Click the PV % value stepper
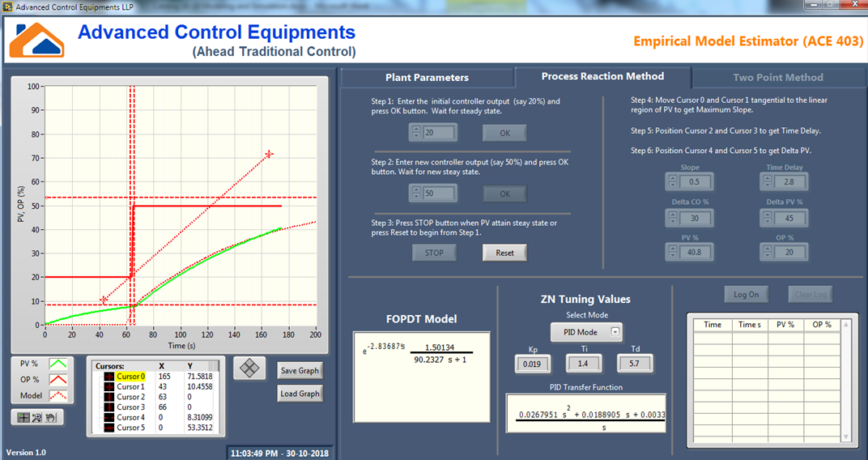 [673, 253]
